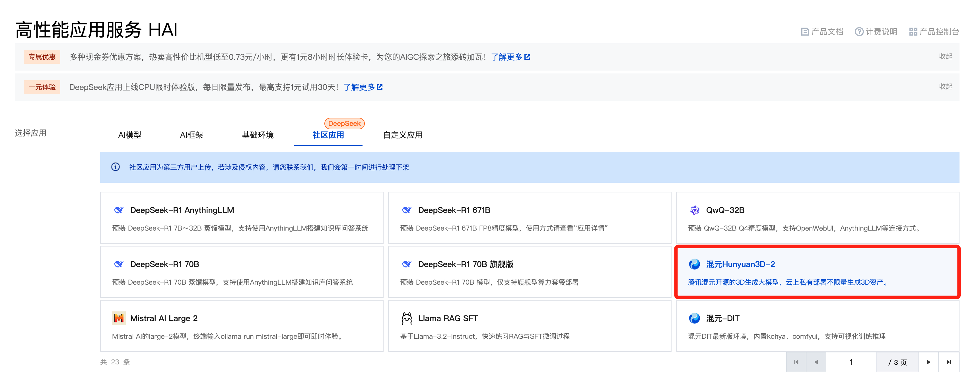
Task: Click the AnythingLLM 7B~32B description text
Action: click(x=240, y=228)
